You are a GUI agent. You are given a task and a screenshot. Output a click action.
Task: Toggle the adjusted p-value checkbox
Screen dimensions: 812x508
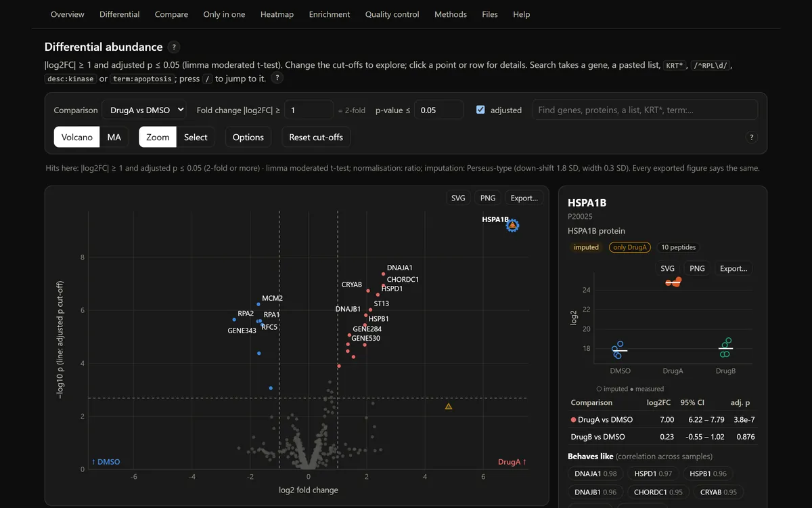[x=480, y=110]
